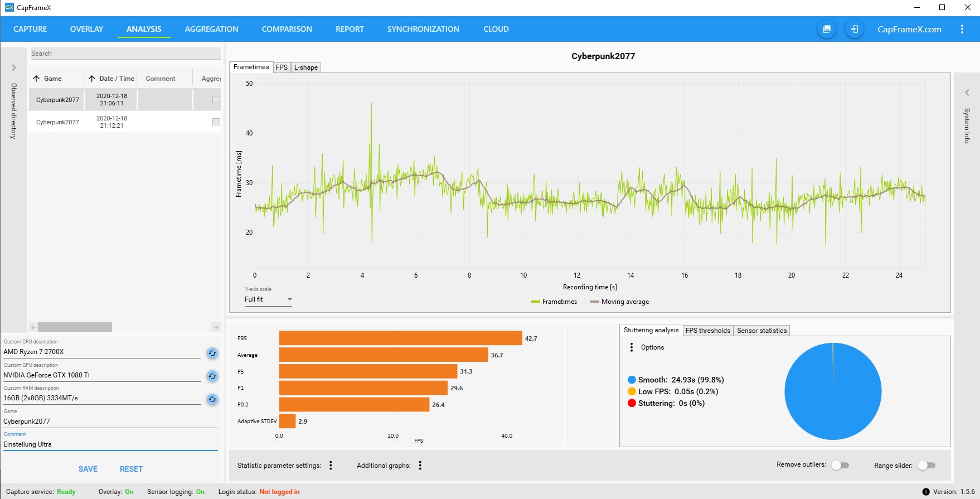Open the CapFrameX.com link

pyautogui.click(x=909, y=29)
